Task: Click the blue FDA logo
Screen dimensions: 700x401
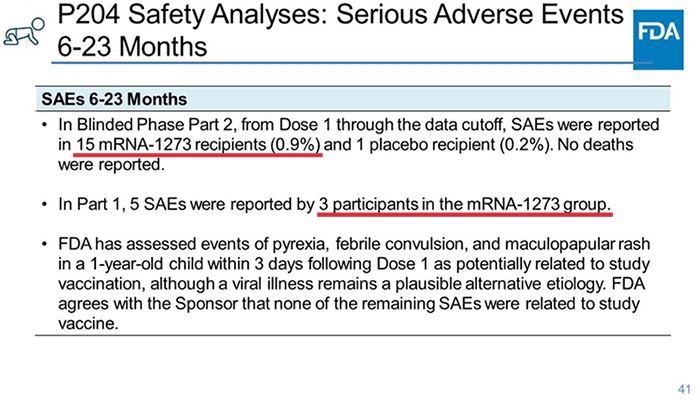Action: pyautogui.click(x=658, y=40)
